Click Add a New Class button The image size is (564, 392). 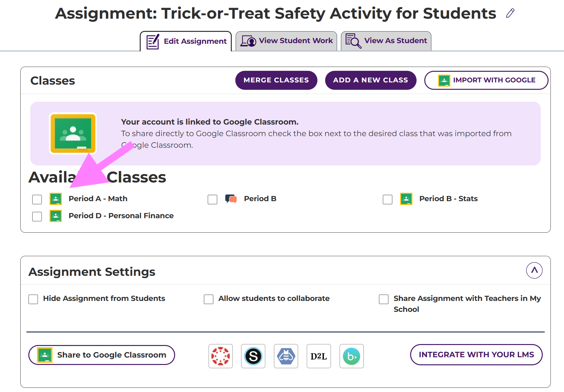coord(371,80)
